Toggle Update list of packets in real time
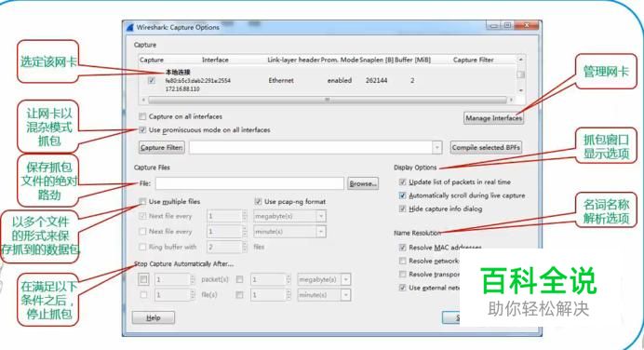 (x=402, y=182)
